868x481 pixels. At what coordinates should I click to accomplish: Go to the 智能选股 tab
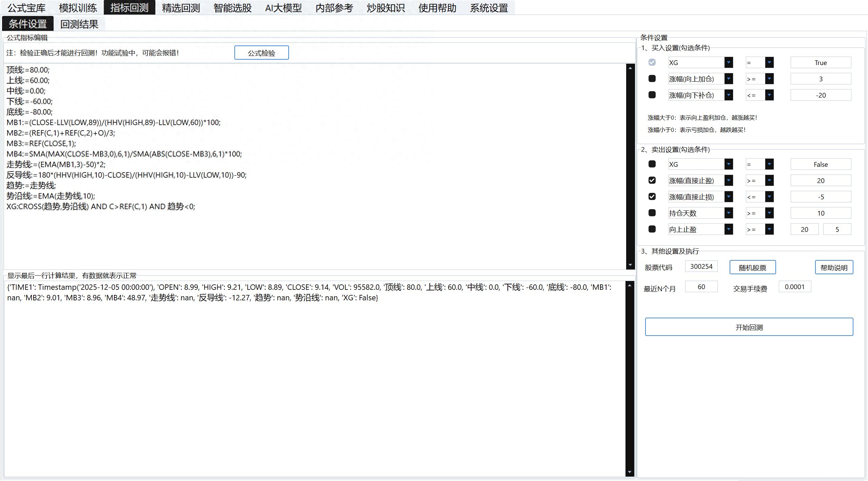233,7
